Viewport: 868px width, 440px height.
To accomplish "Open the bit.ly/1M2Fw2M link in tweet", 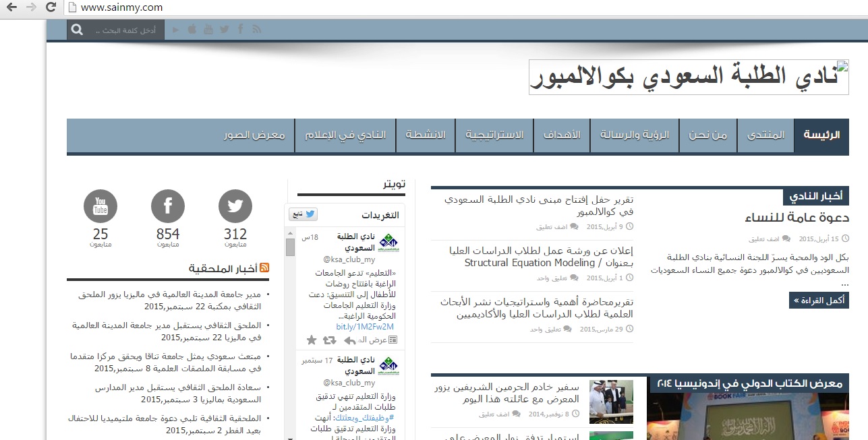I will point(365,327).
